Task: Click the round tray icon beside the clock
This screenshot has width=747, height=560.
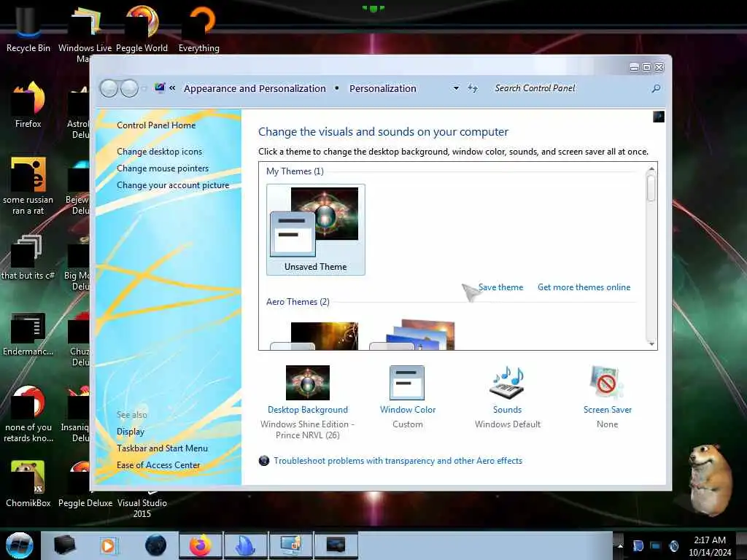Action: [x=673, y=545]
